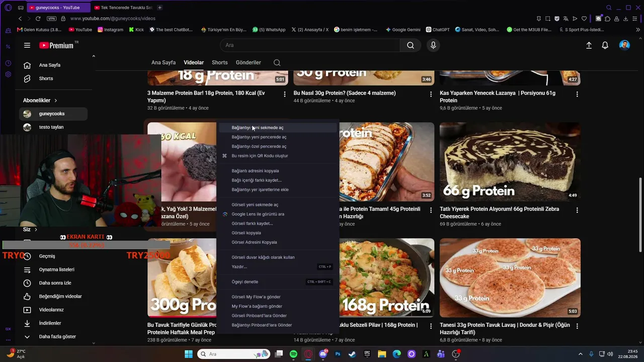Open the guneycooks subscription in sidebar
This screenshot has height=362, width=644.
53,114
